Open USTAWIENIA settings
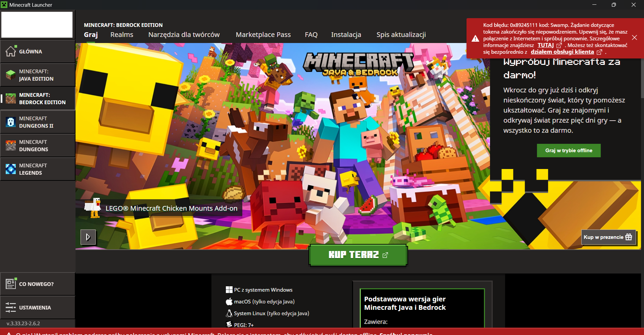Viewport: 644px width, 335px height. coord(38,307)
